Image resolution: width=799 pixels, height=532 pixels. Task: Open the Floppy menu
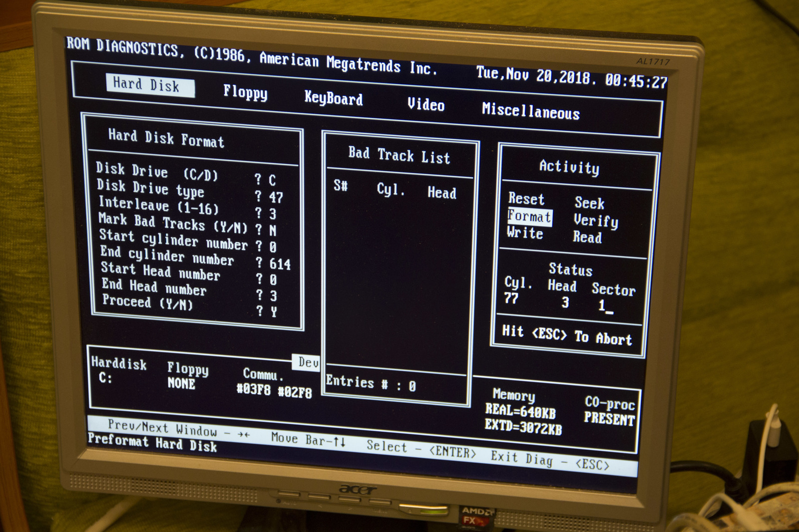pyautogui.click(x=245, y=92)
